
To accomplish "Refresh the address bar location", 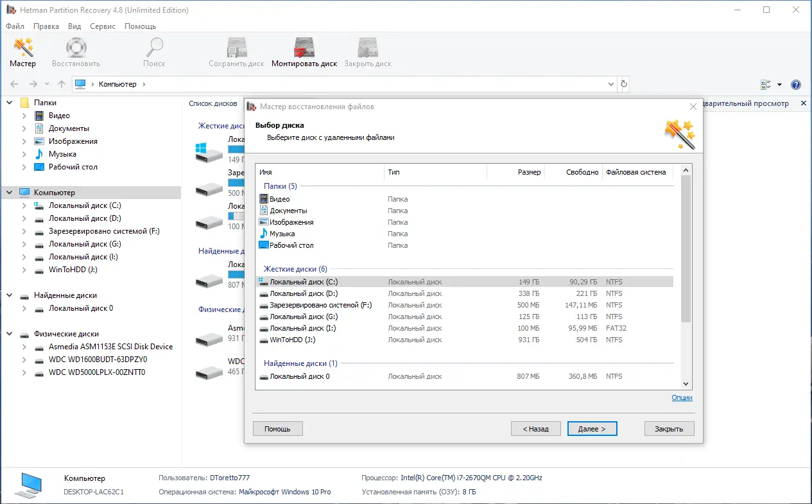I will 624,84.
